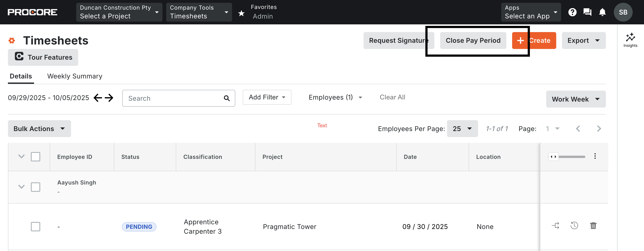644x251 pixels.
Task: Click the Close Pay Period button
Action: (x=473, y=40)
